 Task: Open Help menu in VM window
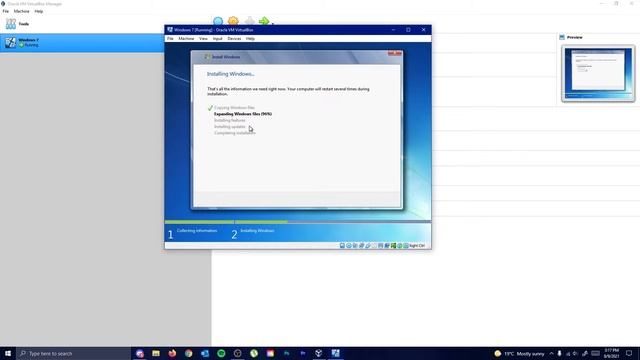(x=250, y=38)
